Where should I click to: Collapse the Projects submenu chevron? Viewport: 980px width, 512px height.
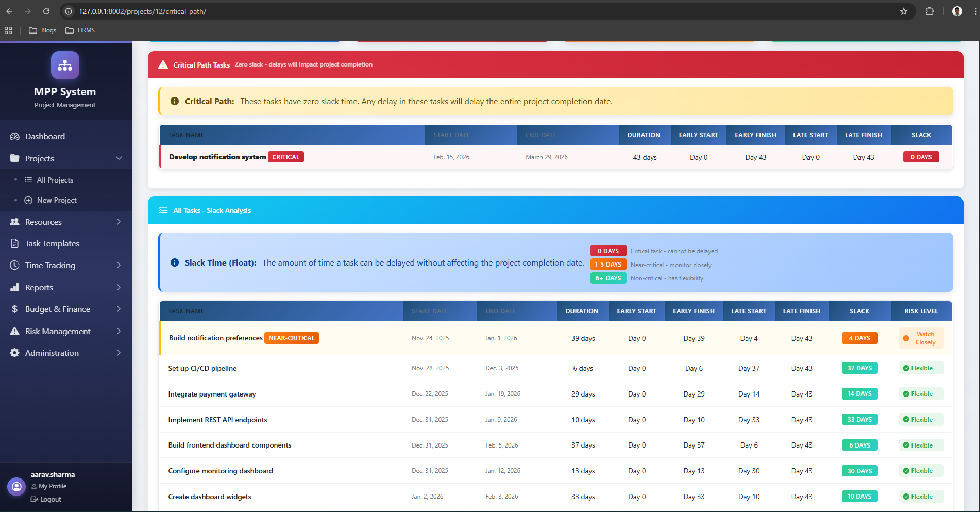[119, 158]
